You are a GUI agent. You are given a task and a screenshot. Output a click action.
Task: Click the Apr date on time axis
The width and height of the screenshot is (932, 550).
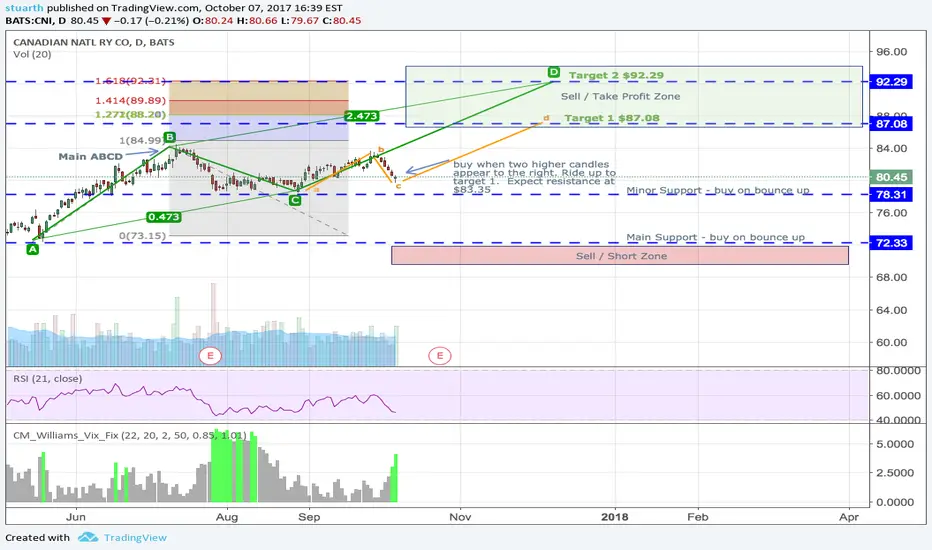(849, 517)
